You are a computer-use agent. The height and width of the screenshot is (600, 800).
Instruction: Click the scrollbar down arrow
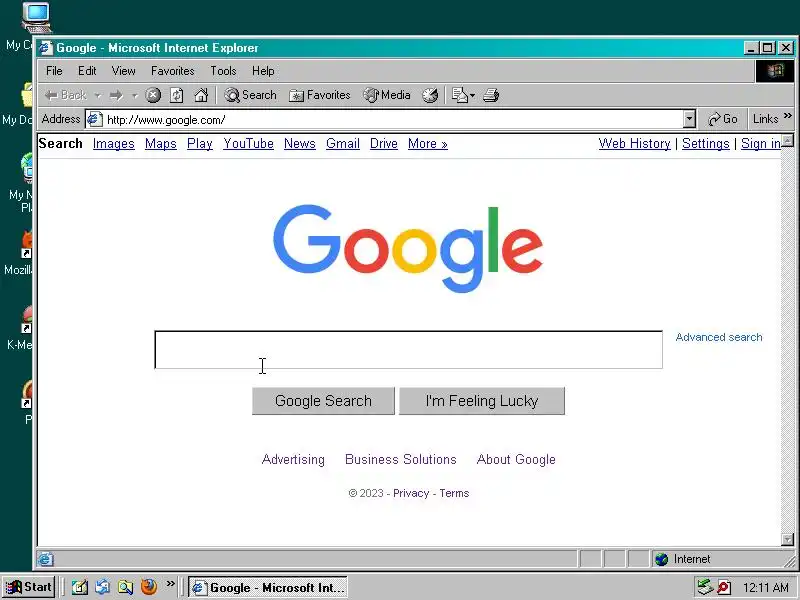click(788, 539)
